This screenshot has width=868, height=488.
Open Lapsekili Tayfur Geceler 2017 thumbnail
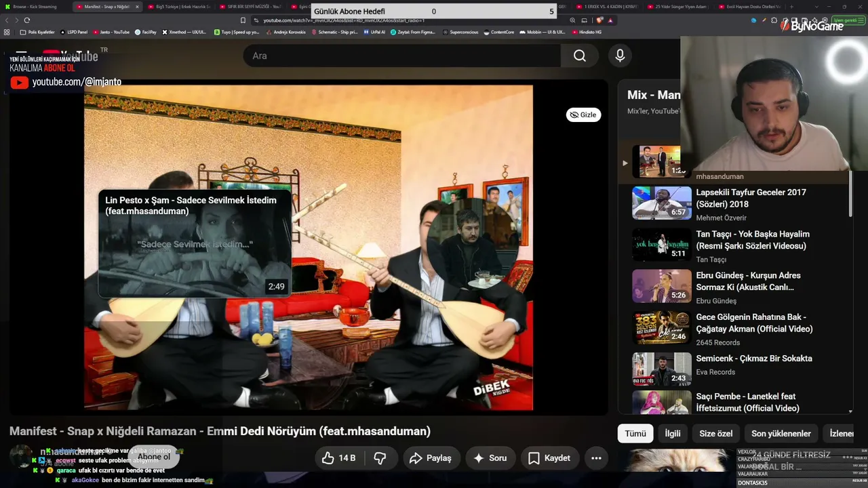click(662, 203)
